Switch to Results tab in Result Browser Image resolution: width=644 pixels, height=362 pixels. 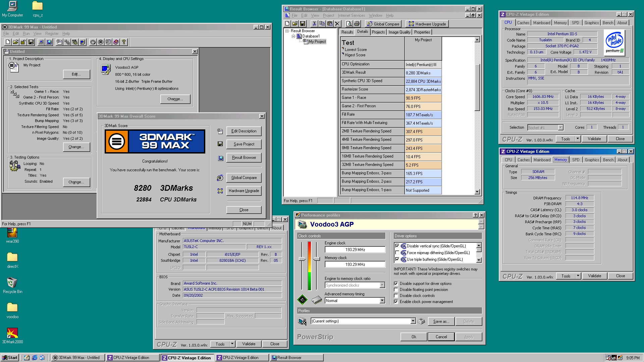pos(347,32)
